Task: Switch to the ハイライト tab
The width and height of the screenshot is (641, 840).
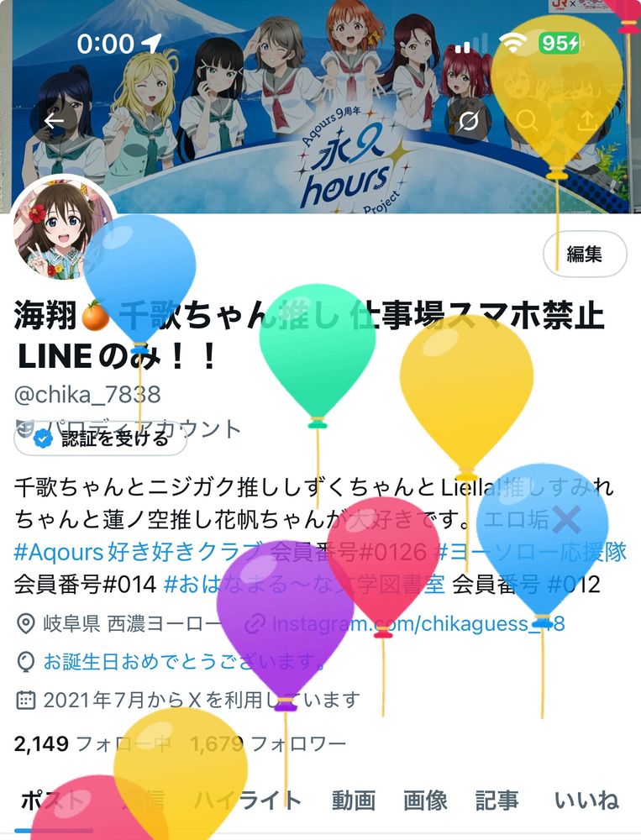Action: (247, 801)
